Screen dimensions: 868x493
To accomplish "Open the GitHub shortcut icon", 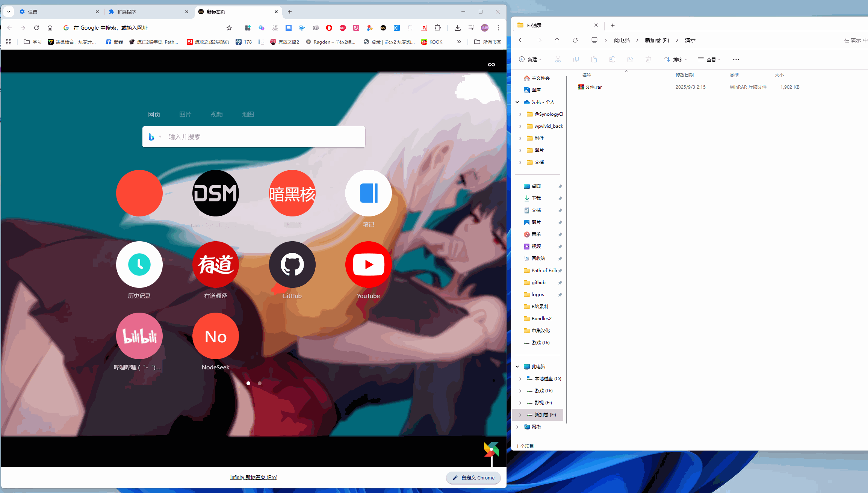I will tap(292, 265).
